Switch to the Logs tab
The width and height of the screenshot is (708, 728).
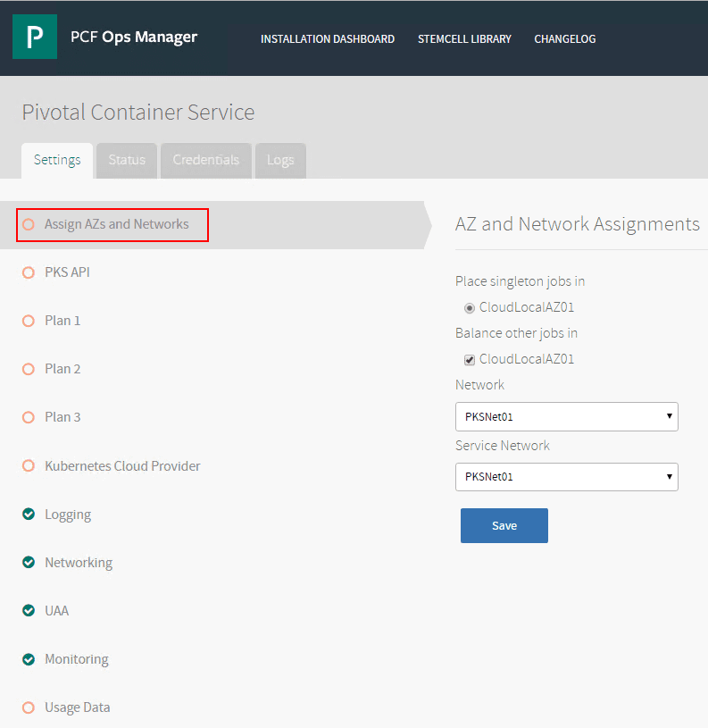point(280,161)
